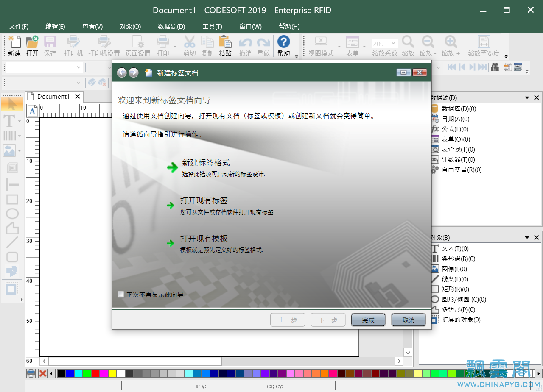Image resolution: width=543 pixels, height=392 pixels.
Task: Click the palette's left scroll arrow
Action: point(52,373)
